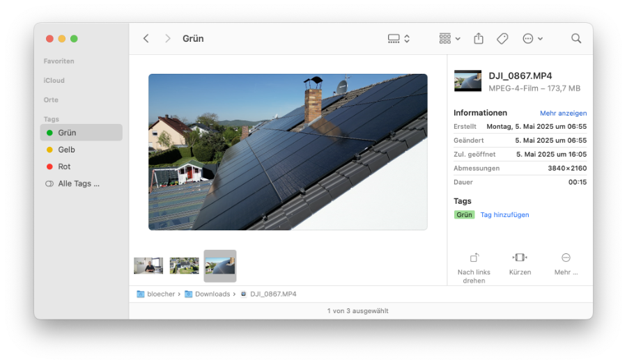Open the group-by grid dropdown

coord(449,38)
